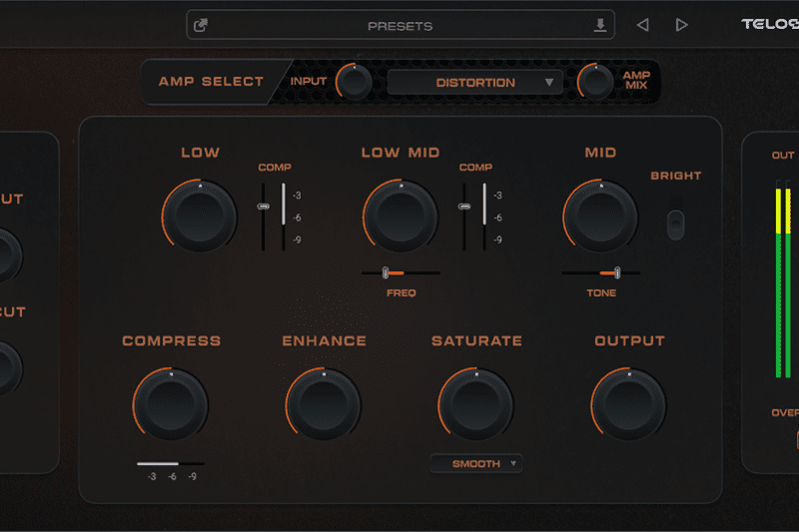Open the DISTORTION amp type dropdown
Image resolution: width=799 pixels, height=532 pixels.
(x=475, y=83)
